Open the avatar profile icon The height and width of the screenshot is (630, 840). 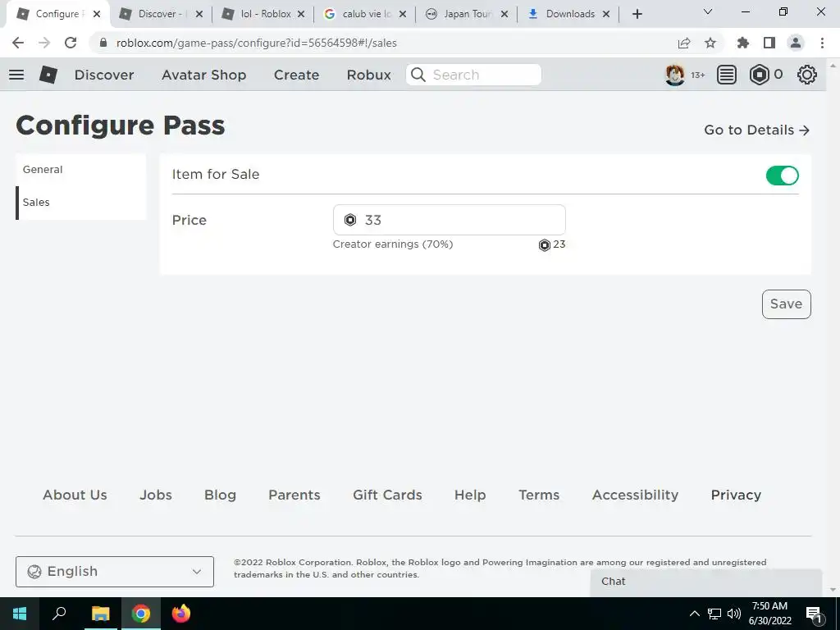tap(674, 75)
